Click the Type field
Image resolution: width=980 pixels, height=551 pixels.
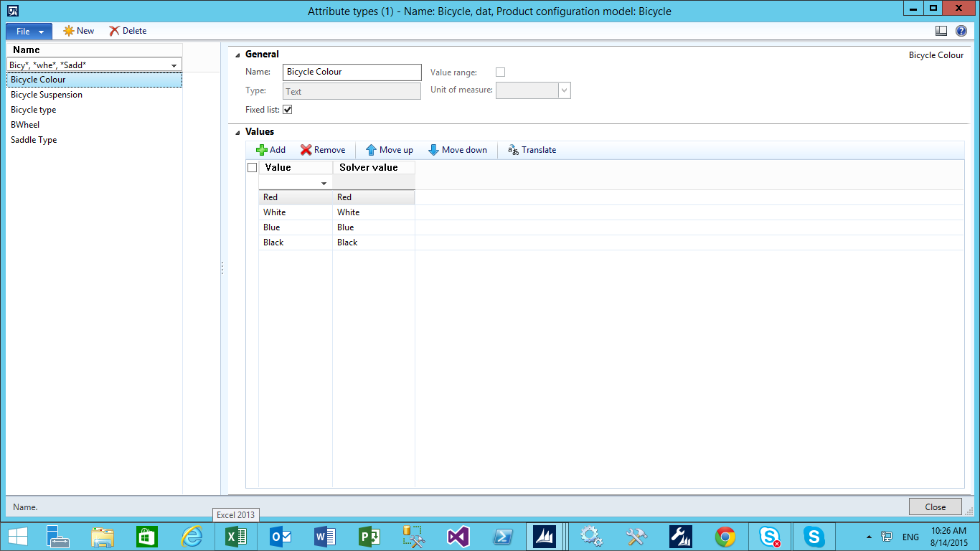pos(352,91)
